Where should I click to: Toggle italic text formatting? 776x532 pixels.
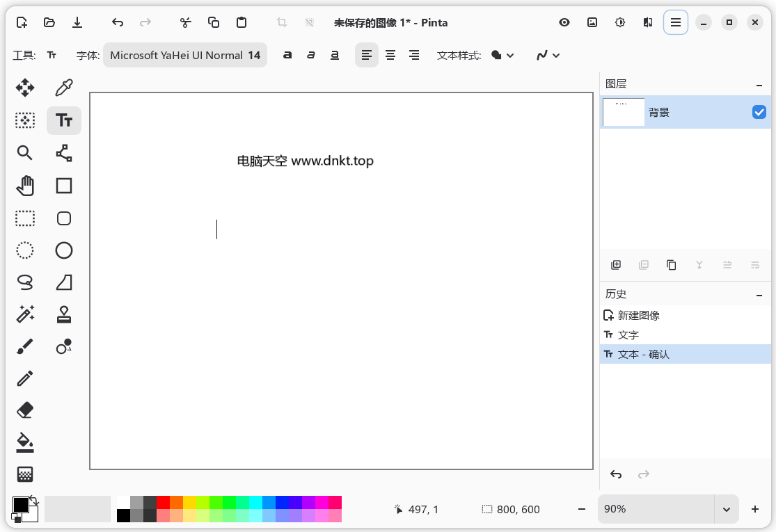311,55
